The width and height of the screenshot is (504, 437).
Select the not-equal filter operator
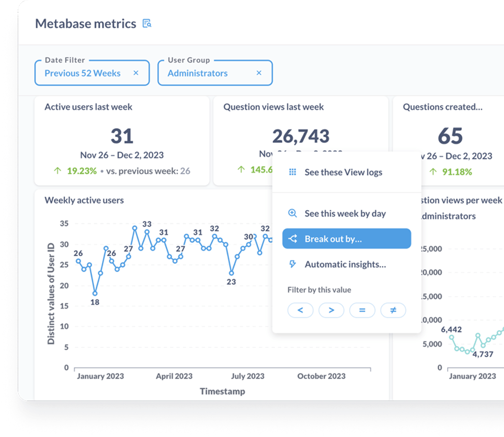393,310
